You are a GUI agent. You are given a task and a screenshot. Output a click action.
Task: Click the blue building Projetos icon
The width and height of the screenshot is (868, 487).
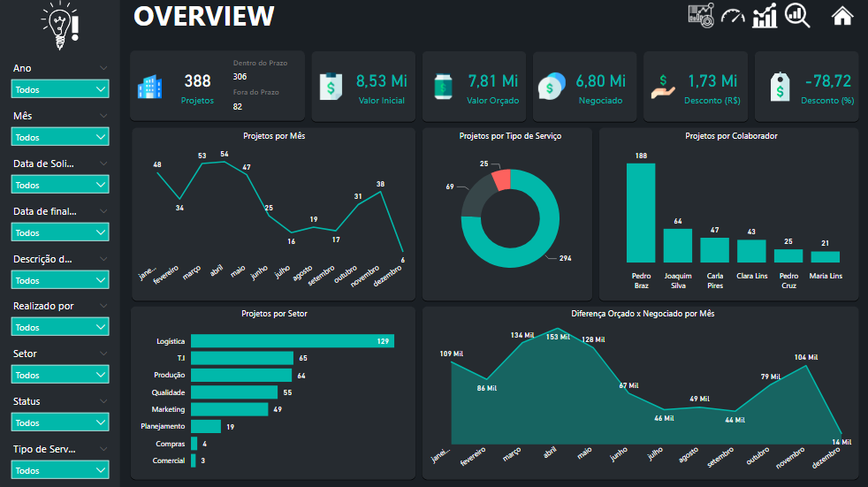[x=149, y=87]
